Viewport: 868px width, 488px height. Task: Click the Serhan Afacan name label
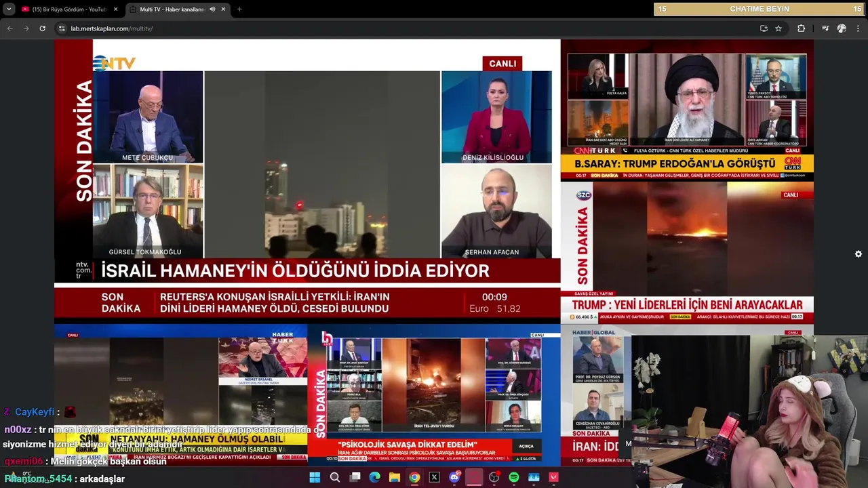click(x=492, y=252)
